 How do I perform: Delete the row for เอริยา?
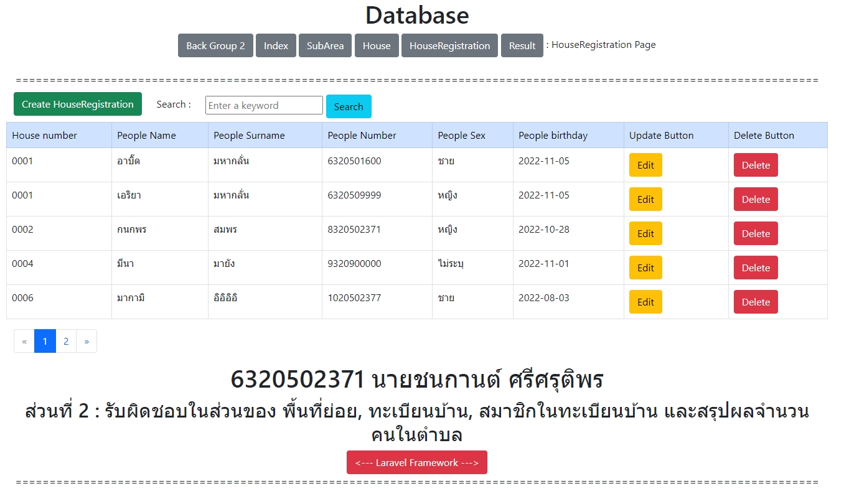(756, 199)
